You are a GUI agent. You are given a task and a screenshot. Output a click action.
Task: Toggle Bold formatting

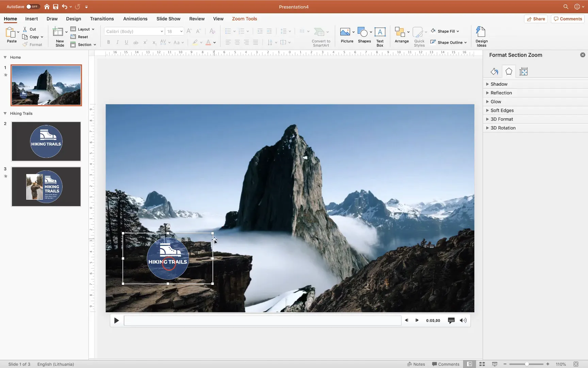coord(109,42)
